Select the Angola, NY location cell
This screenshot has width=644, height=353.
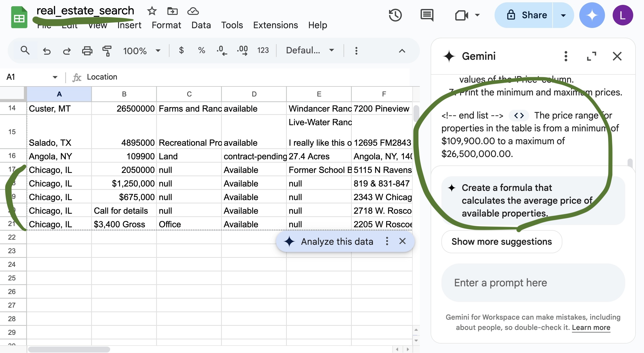click(x=59, y=156)
